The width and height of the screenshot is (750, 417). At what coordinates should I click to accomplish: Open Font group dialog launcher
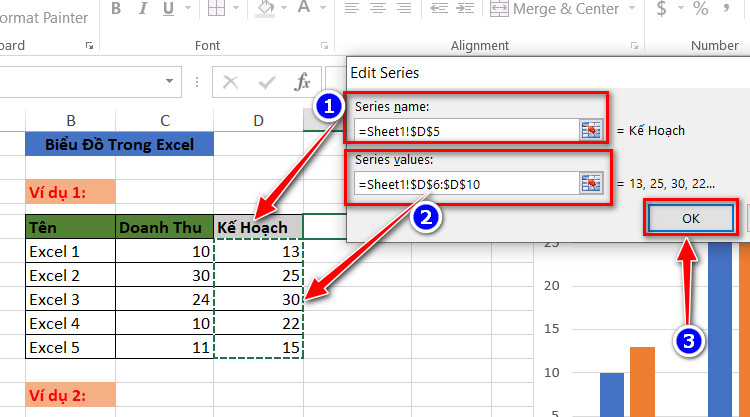click(x=324, y=45)
